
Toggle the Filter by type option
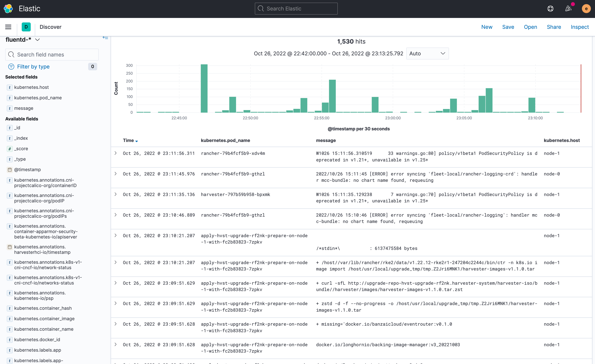pos(33,67)
